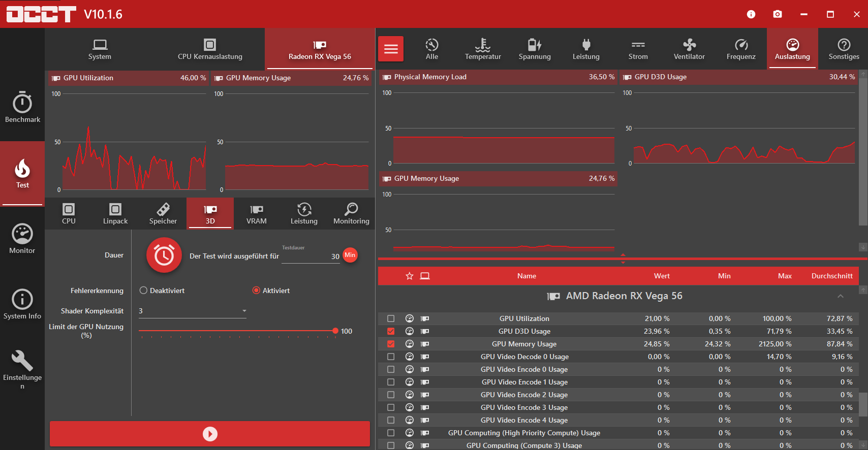Click the sensor table scrollbar thumb

click(x=863, y=404)
